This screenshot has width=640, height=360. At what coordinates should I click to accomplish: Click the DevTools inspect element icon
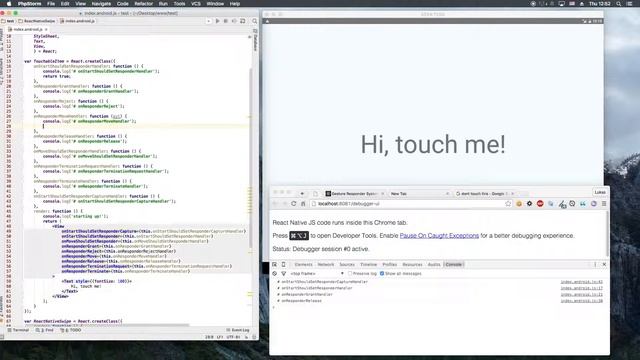click(275, 264)
